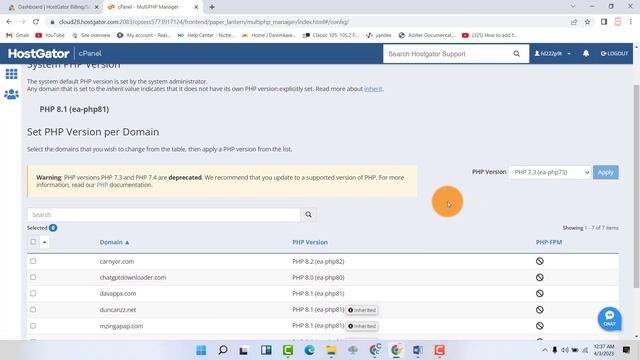Click the share page icon in address bar

point(574,22)
